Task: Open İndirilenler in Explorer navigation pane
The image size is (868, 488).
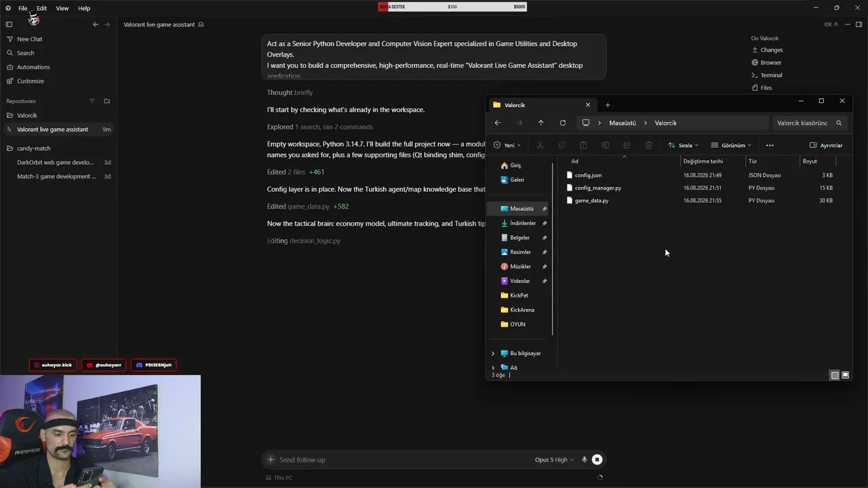Action: click(x=523, y=223)
